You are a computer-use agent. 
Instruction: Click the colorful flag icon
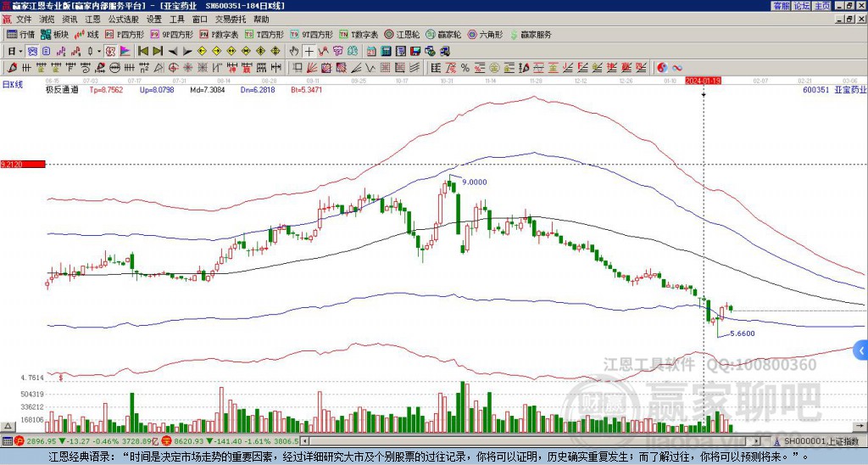[x=125, y=51]
